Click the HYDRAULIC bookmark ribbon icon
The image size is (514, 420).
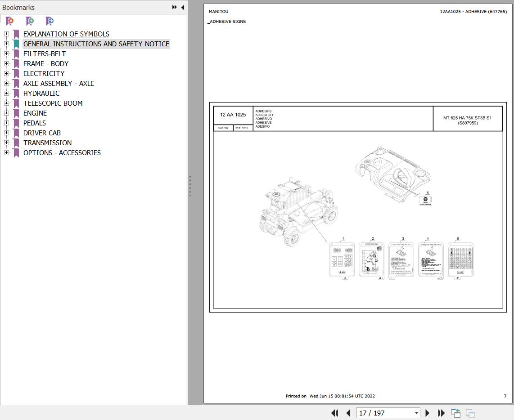16,94
